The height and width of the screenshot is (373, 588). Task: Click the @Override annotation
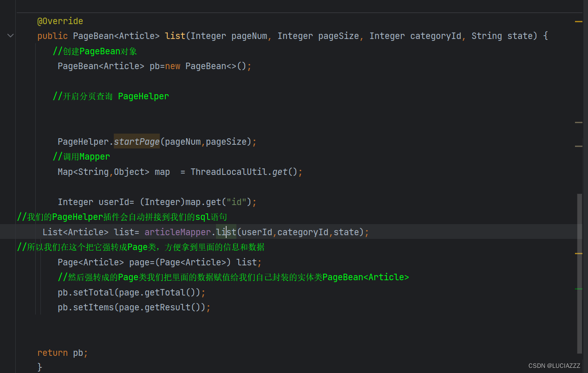coord(60,20)
